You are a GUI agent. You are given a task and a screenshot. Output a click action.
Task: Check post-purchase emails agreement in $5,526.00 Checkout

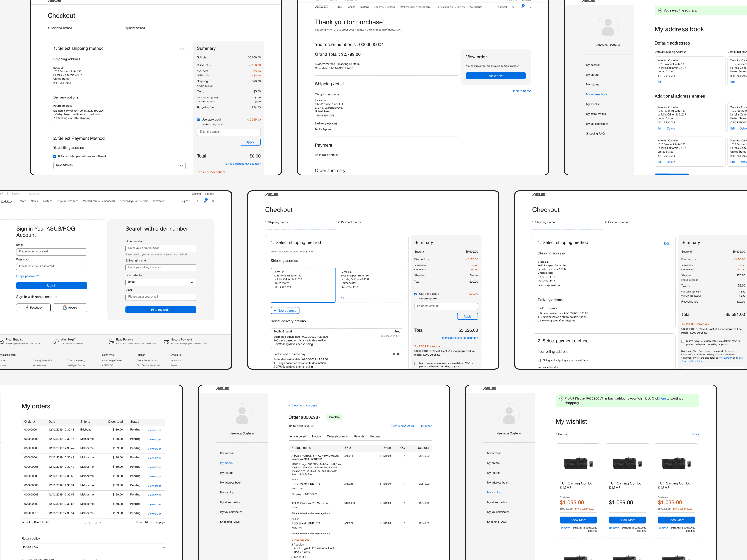416,364
